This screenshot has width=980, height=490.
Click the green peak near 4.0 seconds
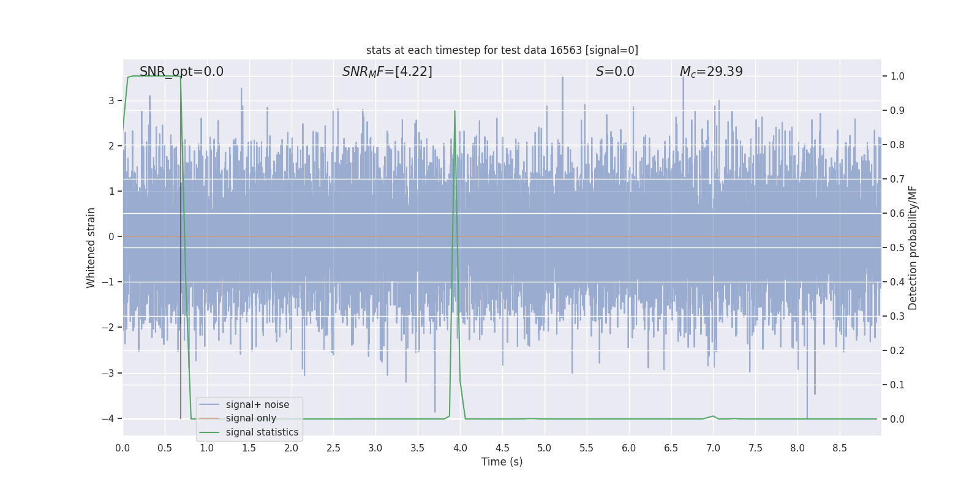pos(454,111)
